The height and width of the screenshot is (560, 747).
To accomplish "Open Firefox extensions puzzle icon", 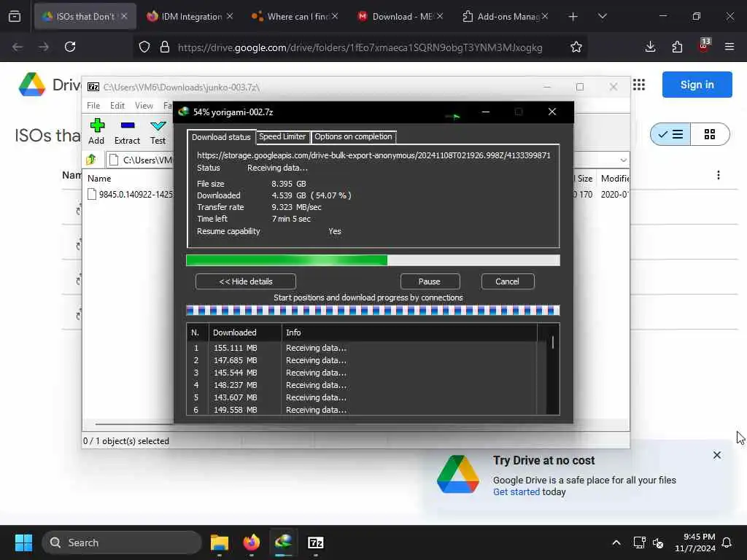I will [677, 47].
